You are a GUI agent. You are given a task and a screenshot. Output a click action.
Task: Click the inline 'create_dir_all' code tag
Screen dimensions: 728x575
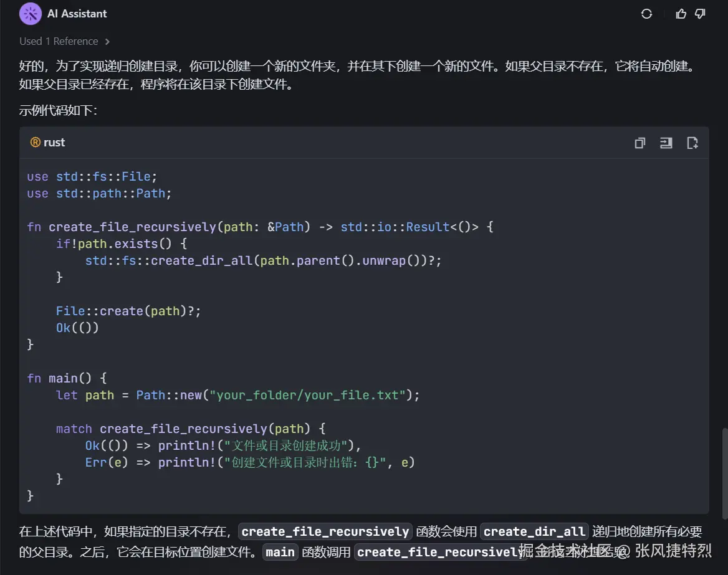pos(534,531)
